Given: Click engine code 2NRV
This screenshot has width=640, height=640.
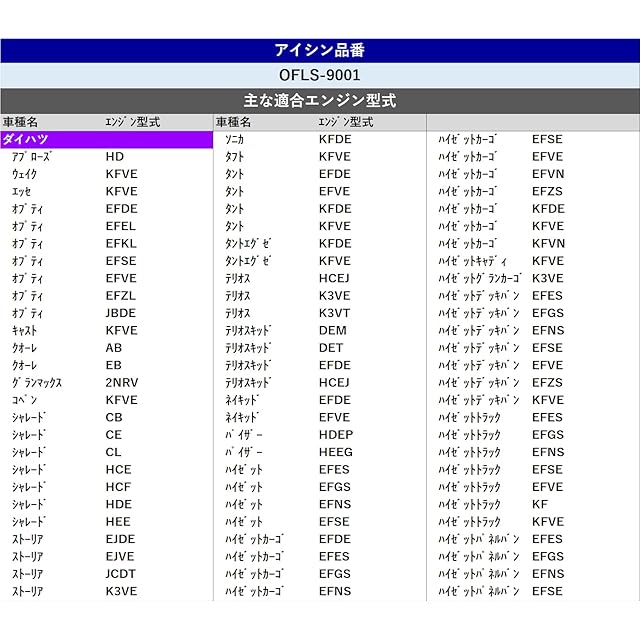Looking at the screenshot, I should 122,382.
